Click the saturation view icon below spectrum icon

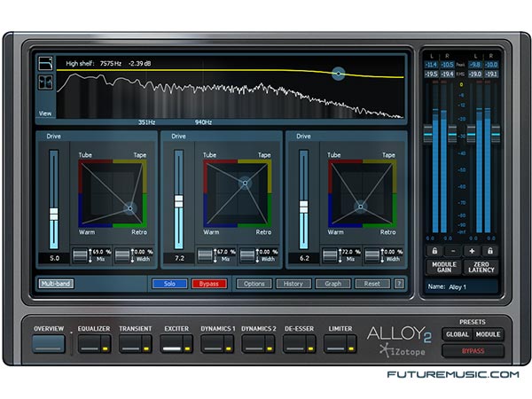pos(45,82)
